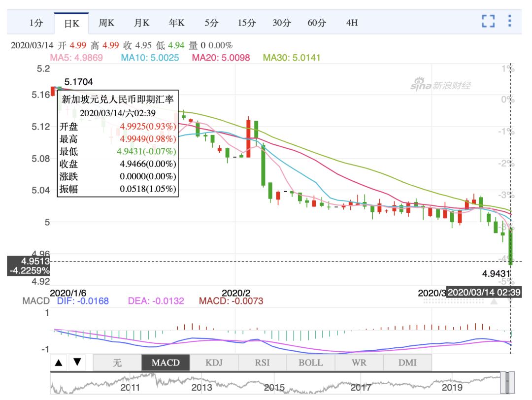Click the 2015 point on overview timeline
Viewport: 532px width, 400px height.
[x=274, y=388]
